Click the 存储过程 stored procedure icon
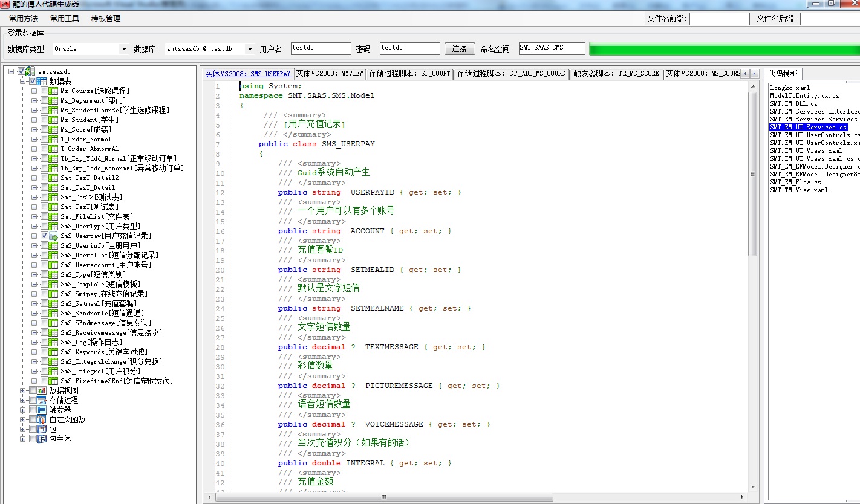860x504 pixels. pos(42,400)
